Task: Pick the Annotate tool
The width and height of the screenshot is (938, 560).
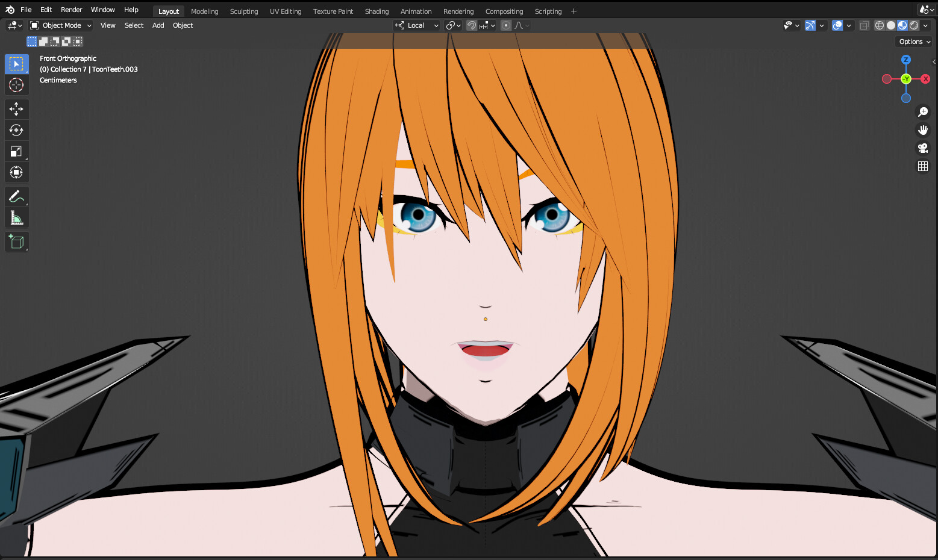Action: click(16, 196)
